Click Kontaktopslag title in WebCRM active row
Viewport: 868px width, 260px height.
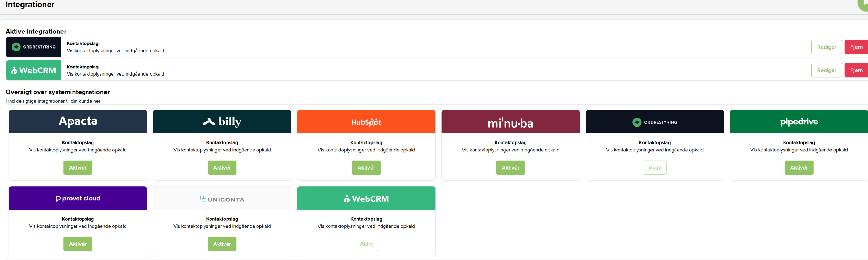(x=83, y=67)
